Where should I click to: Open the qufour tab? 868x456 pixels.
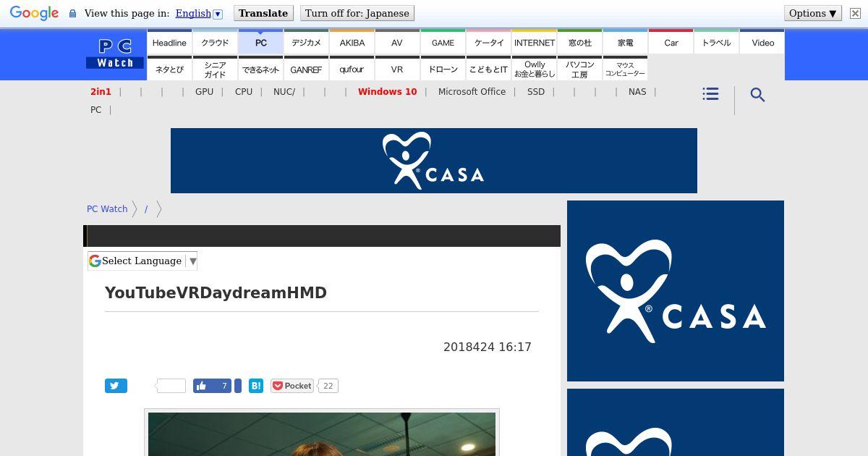[352, 69]
